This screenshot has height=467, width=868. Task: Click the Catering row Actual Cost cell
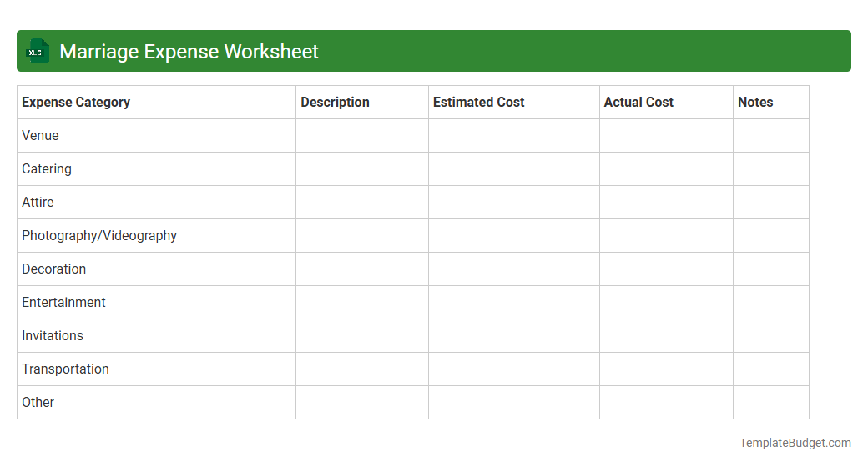(667, 168)
